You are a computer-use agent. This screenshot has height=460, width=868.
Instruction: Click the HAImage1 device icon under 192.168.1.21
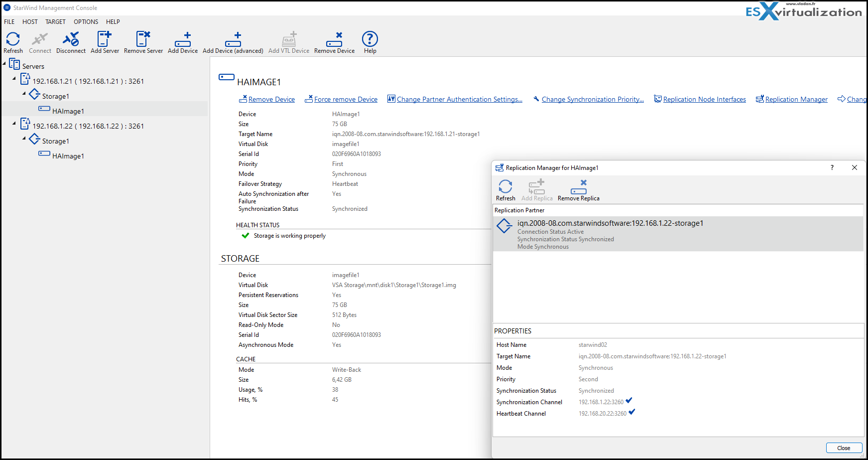pyautogui.click(x=44, y=109)
